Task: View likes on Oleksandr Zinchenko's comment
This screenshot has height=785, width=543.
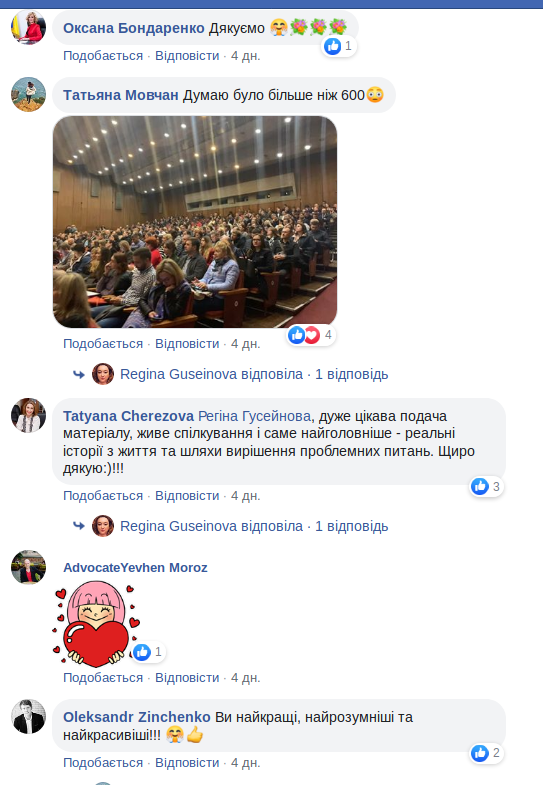Action: click(486, 753)
